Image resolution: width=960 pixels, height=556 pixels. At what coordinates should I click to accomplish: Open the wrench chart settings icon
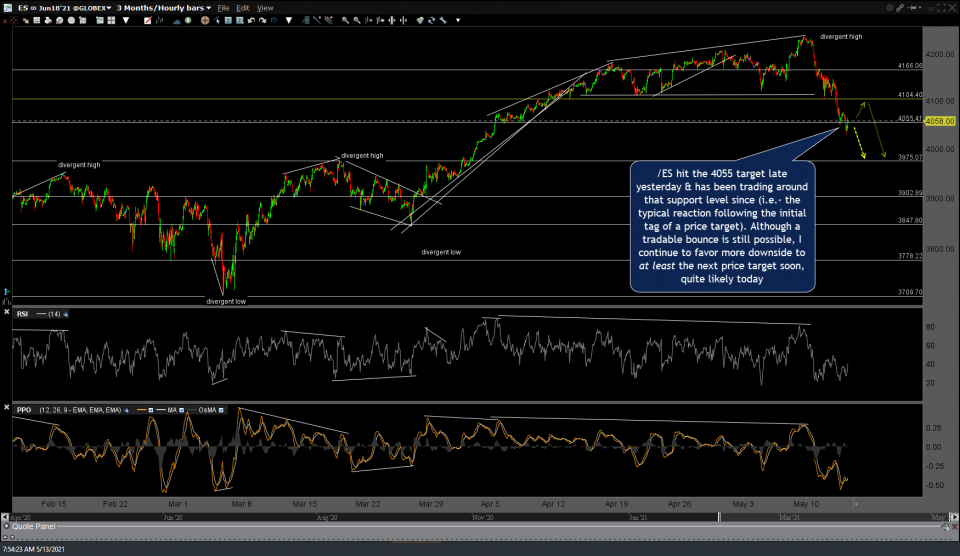(x=443, y=21)
